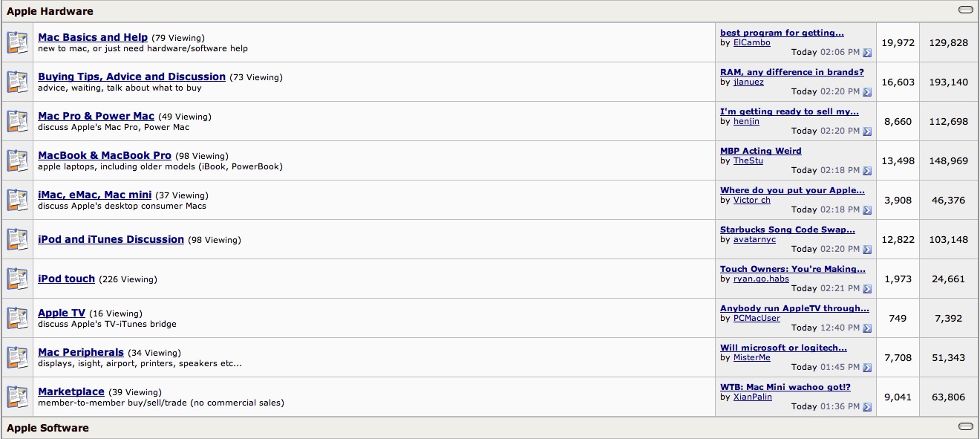Click the forum icon next to iPod touch
The height and width of the screenshot is (439, 980).
coord(18,279)
